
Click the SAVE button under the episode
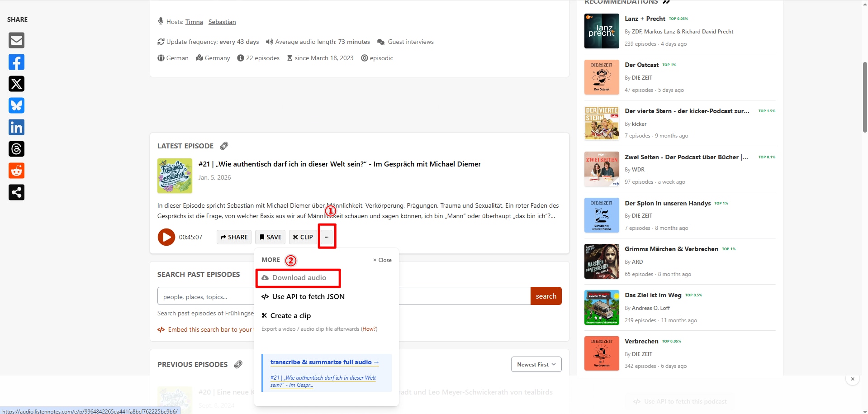pos(270,237)
